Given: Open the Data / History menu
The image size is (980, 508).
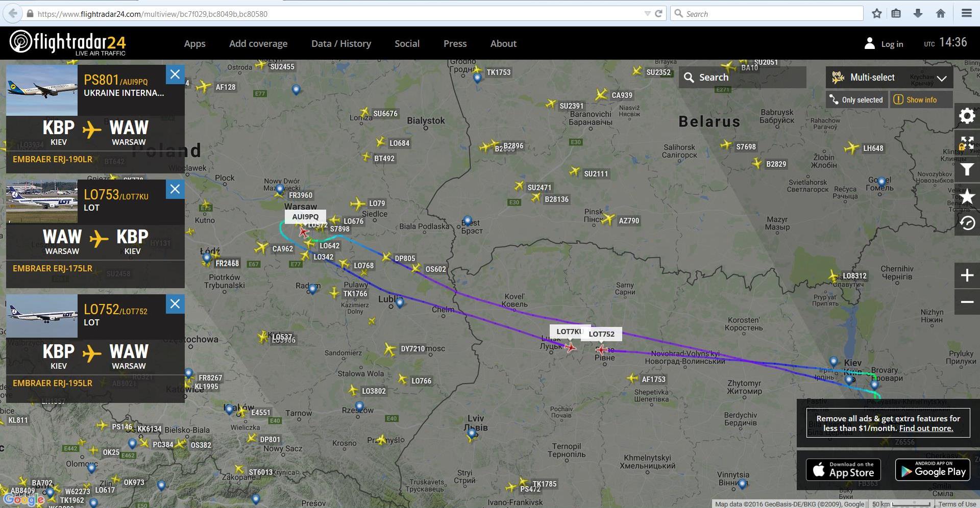Looking at the screenshot, I should [341, 44].
